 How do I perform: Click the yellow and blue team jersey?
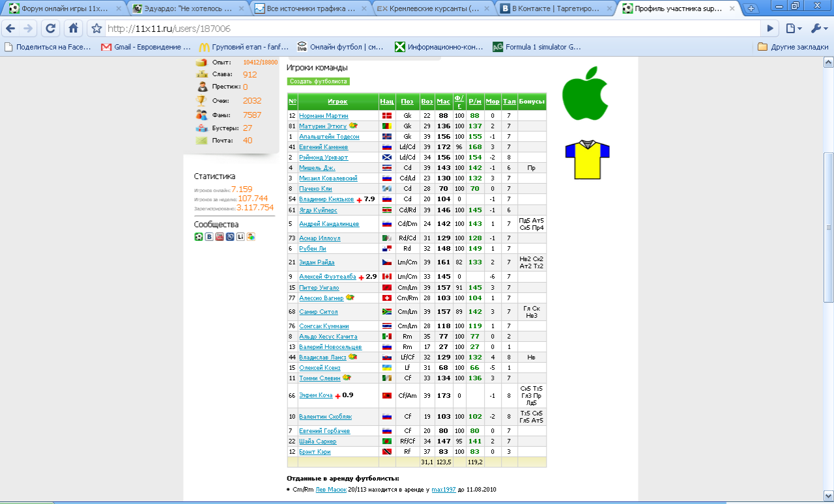coord(587,160)
